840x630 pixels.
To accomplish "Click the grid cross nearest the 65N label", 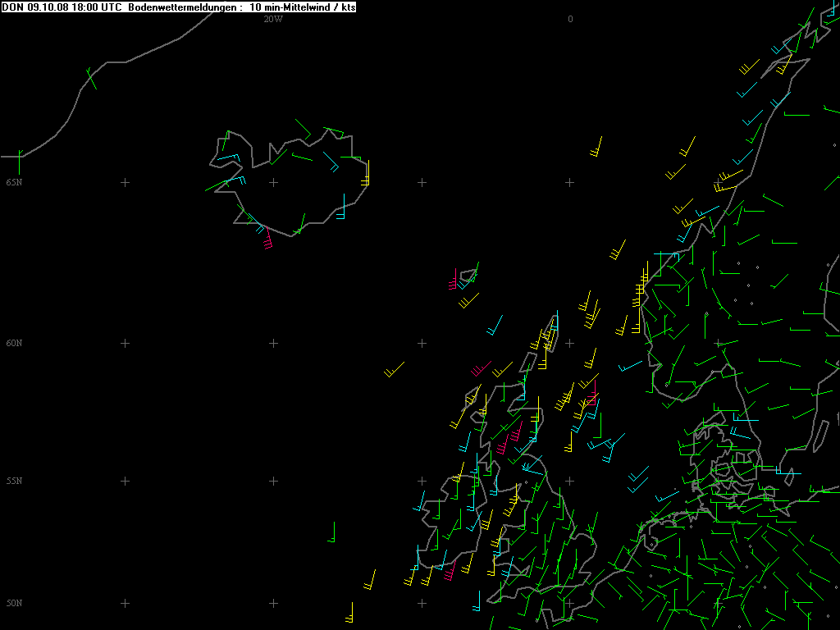I will click(125, 182).
